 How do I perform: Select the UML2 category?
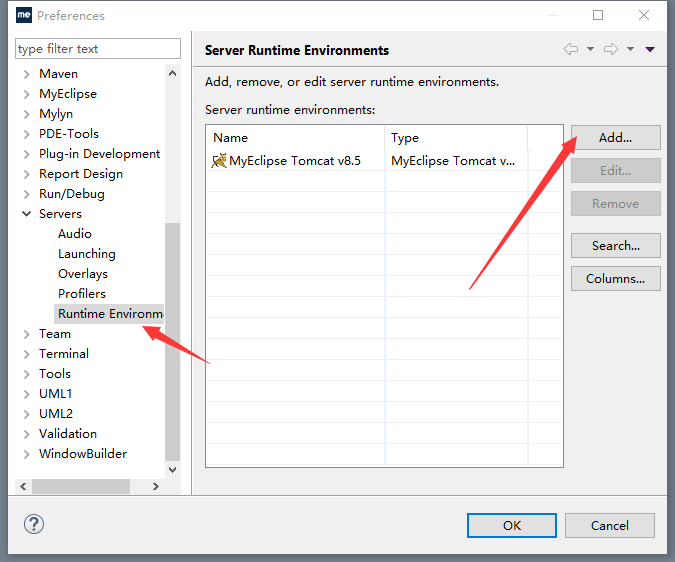(x=56, y=414)
